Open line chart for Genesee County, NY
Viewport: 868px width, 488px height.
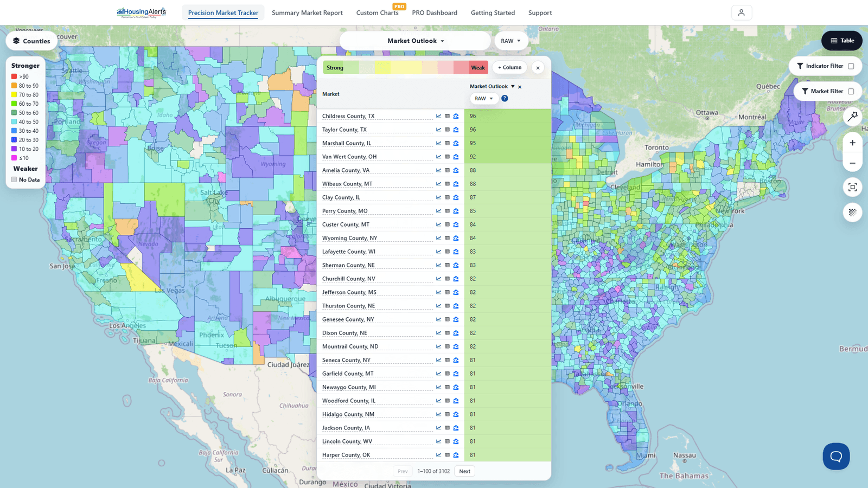(x=438, y=319)
